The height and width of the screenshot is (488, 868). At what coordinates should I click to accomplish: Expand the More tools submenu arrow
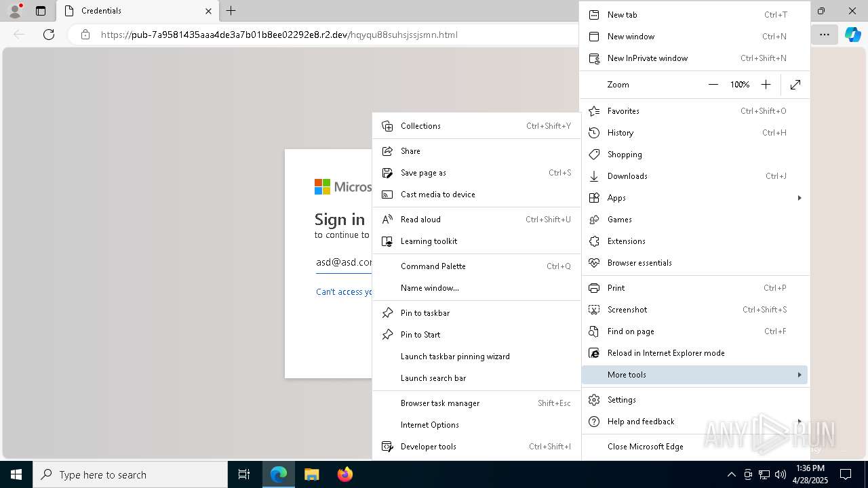click(800, 375)
